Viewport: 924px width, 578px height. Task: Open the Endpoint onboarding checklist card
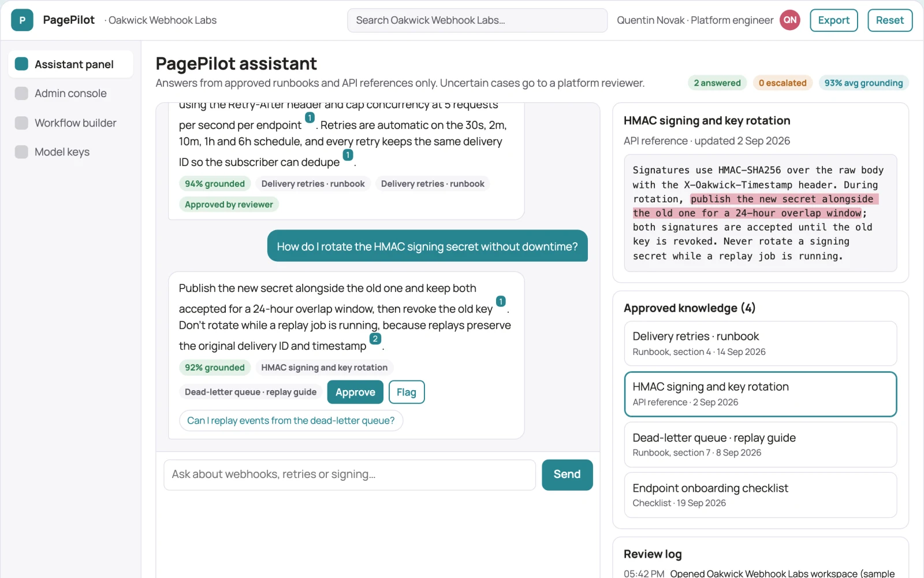tap(760, 495)
